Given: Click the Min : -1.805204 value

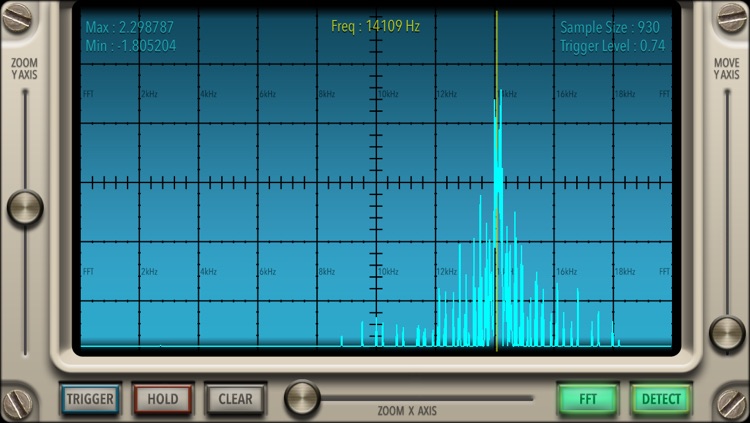Looking at the screenshot, I should tap(131, 46).
